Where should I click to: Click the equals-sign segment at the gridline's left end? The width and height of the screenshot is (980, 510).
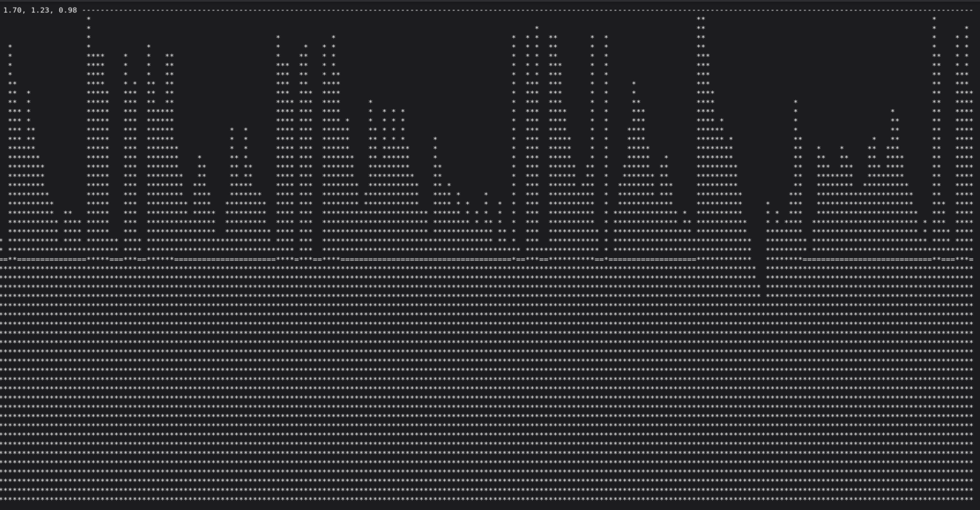pyautogui.click(x=4, y=259)
